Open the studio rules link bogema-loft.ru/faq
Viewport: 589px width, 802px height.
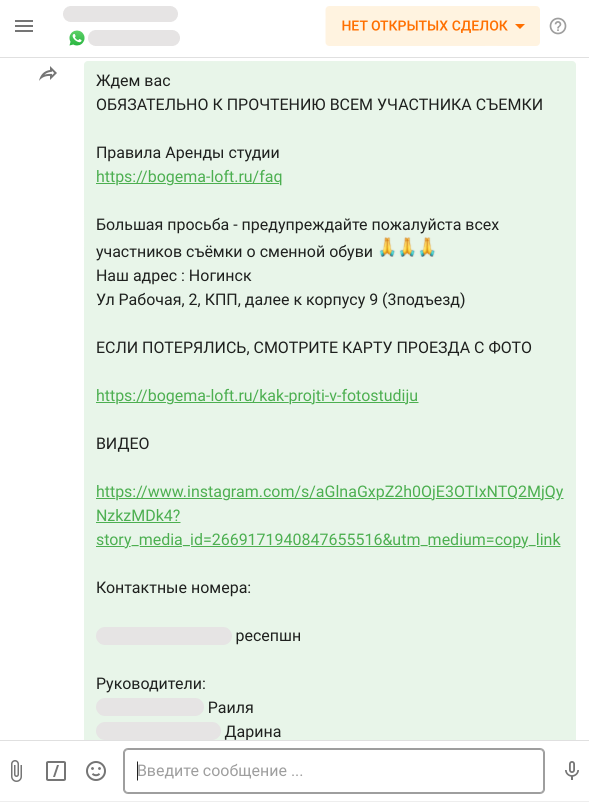pos(188,177)
